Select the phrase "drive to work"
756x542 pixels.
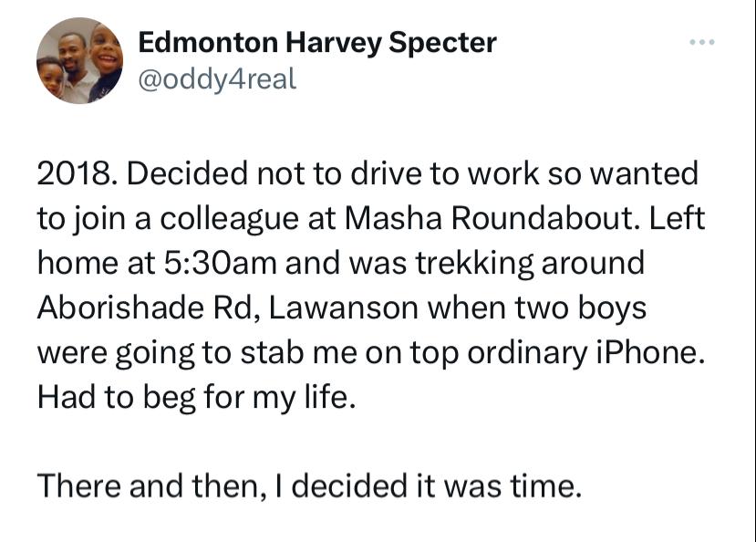[444, 173]
